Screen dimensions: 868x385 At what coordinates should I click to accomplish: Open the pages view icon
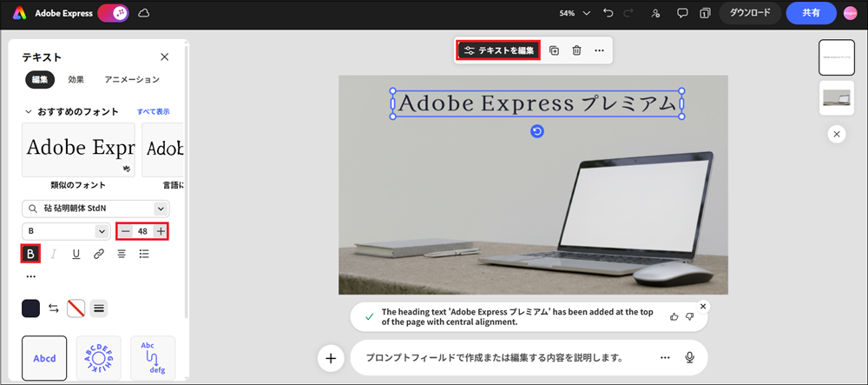705,13
